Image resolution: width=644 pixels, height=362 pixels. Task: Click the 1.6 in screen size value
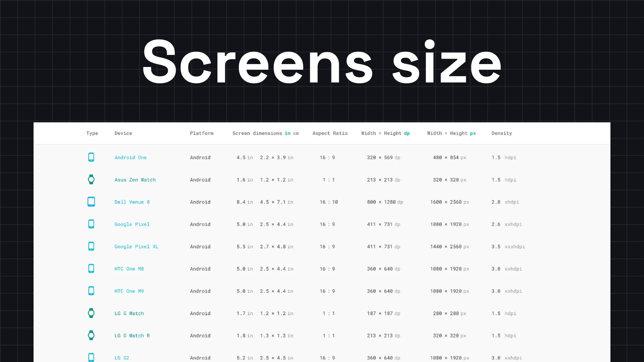coord(245,180)
